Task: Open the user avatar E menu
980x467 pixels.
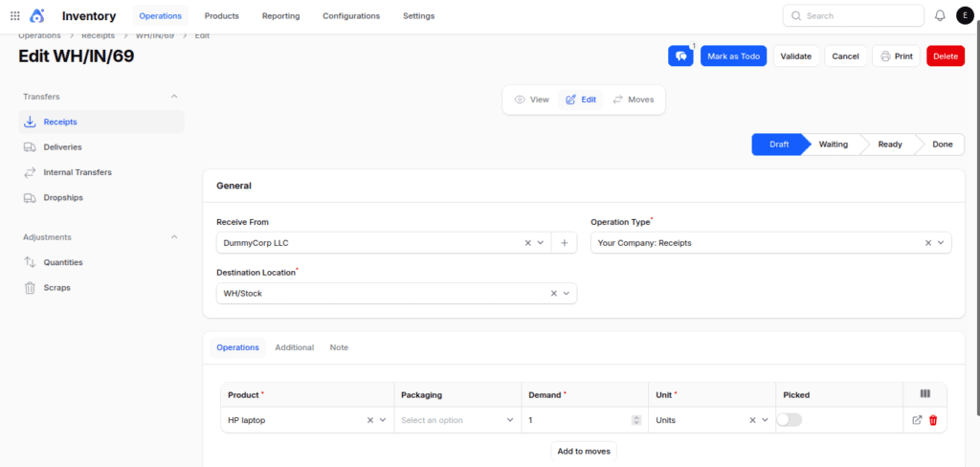Action: (x=965, y=15)
